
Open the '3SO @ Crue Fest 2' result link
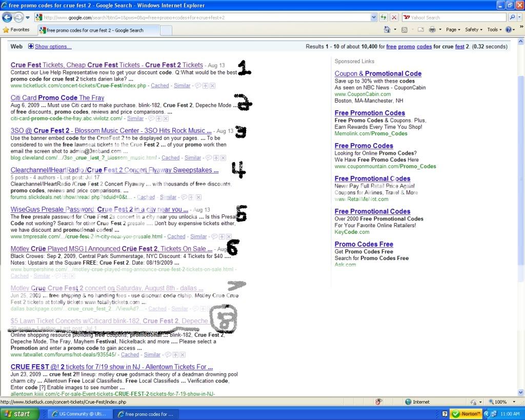pos(111,131)
